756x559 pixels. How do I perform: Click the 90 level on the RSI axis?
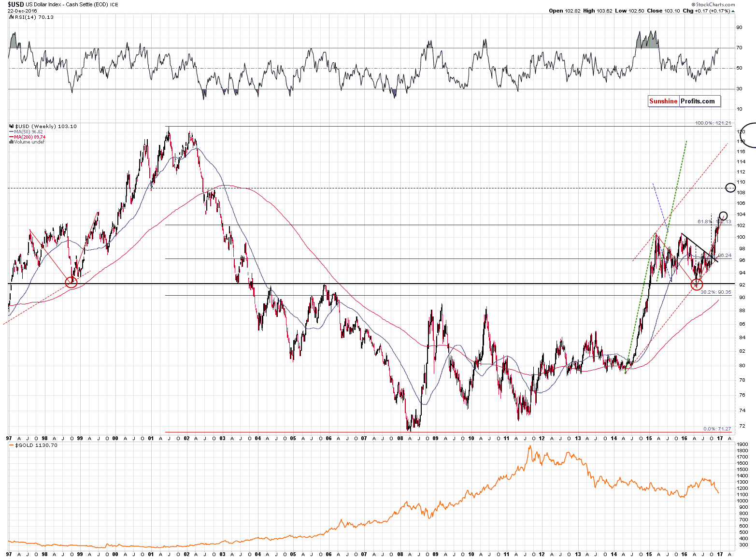click(739, 28)
